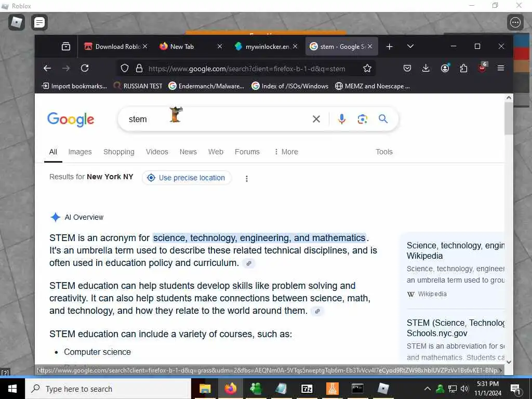Close the Download Roblox tab
The image size is (532, 399).
click(145, 46)
